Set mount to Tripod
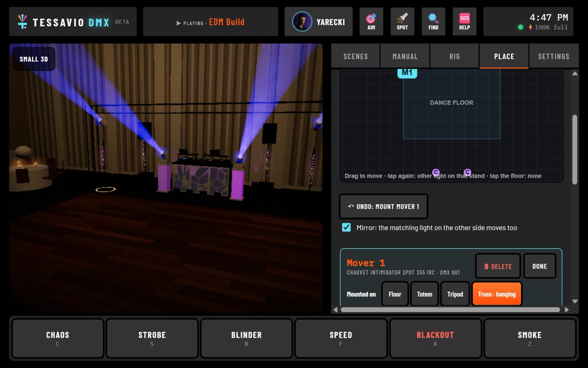The height and width of the screenshot is (368, 588). 455,294
